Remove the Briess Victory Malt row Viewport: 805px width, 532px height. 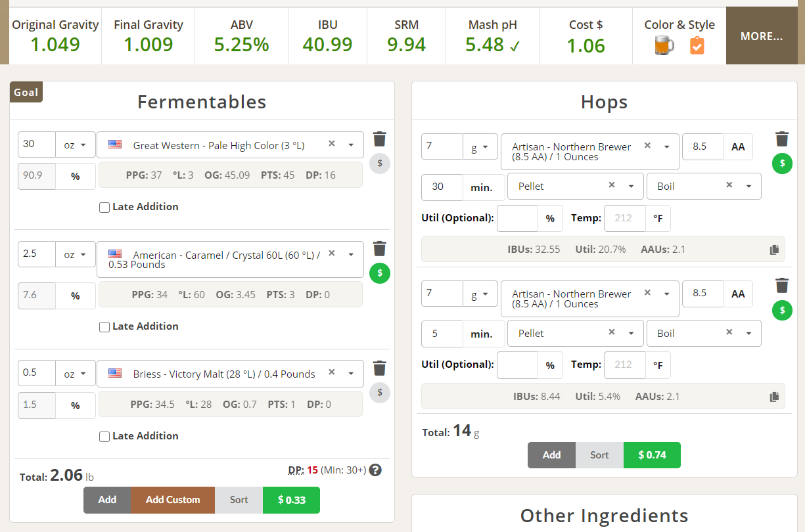[x=379, y=368]
